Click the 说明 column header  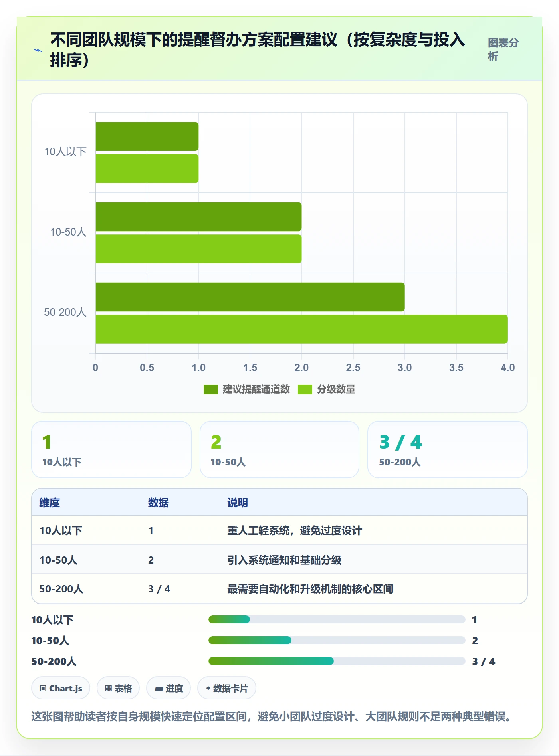tap(238, 503)
